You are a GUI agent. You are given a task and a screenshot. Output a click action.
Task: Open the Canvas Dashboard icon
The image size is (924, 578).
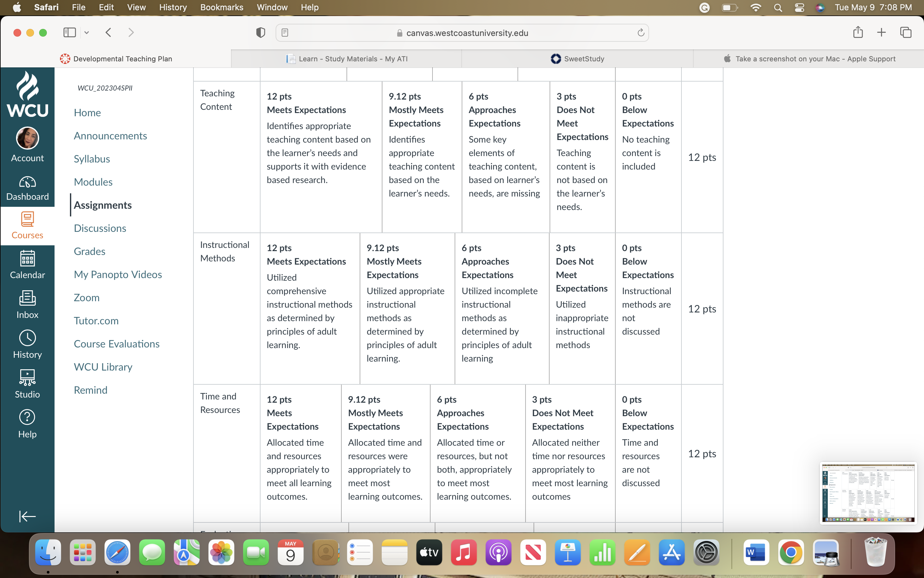tap(27, 182)
